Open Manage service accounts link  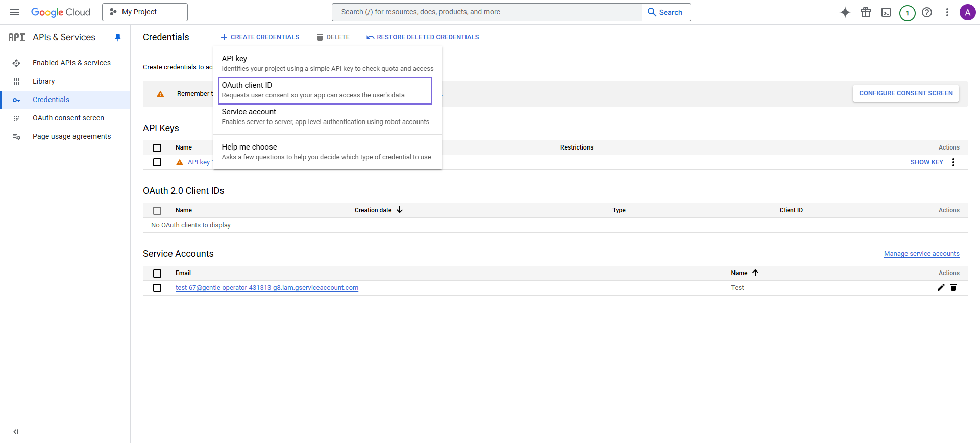click(921, 254)
